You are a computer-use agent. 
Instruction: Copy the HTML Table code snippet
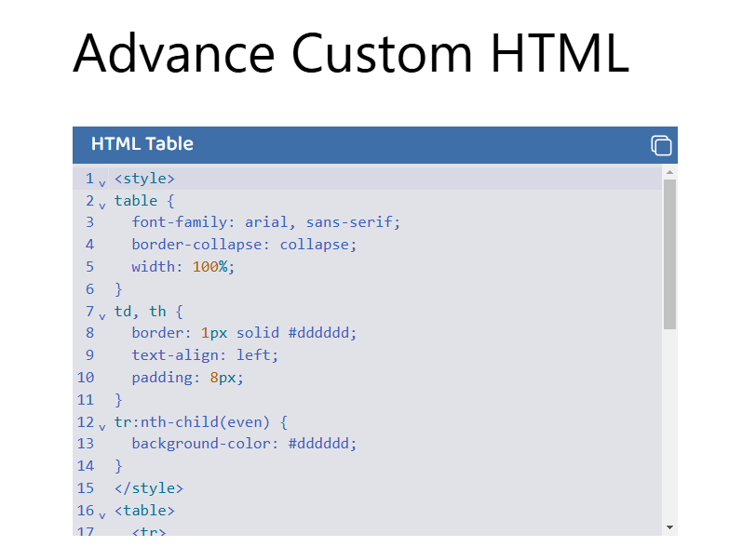click(661, 145)
